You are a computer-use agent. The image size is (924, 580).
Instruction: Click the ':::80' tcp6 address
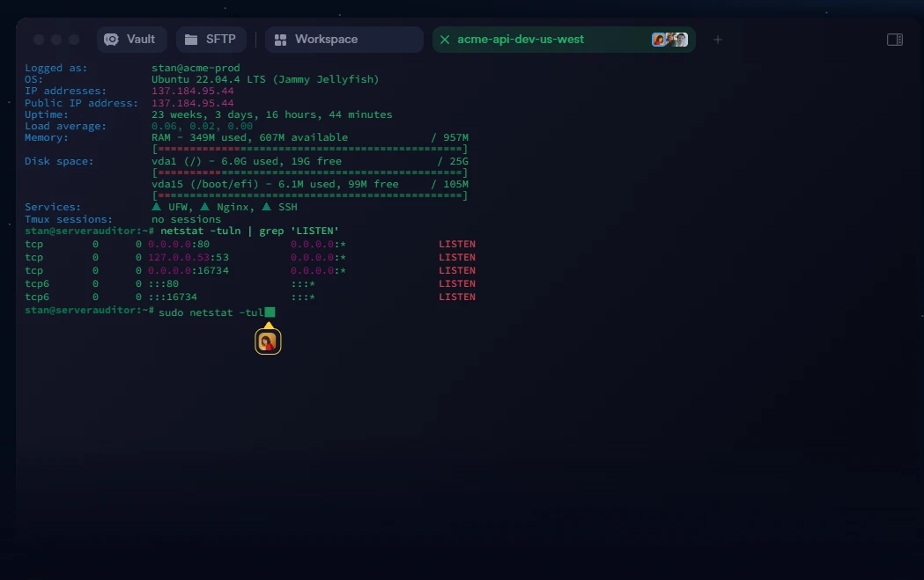(x=163, y=283)
